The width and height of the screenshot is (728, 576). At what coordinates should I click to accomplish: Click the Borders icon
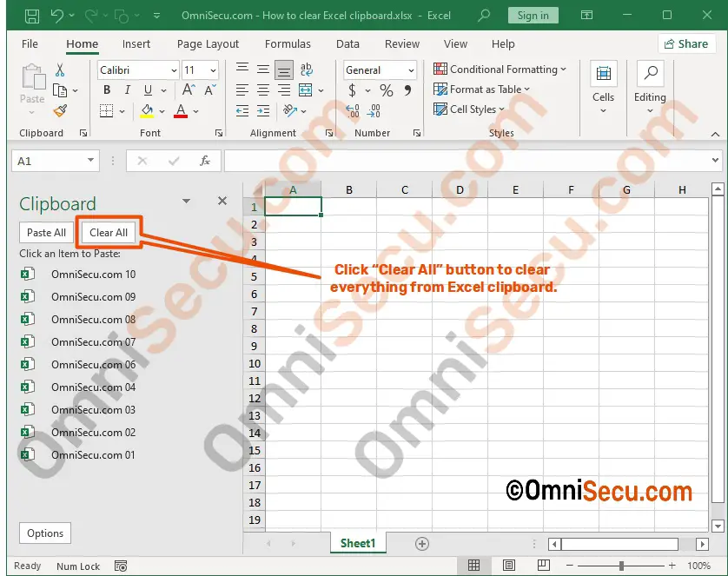coord(106,111)
